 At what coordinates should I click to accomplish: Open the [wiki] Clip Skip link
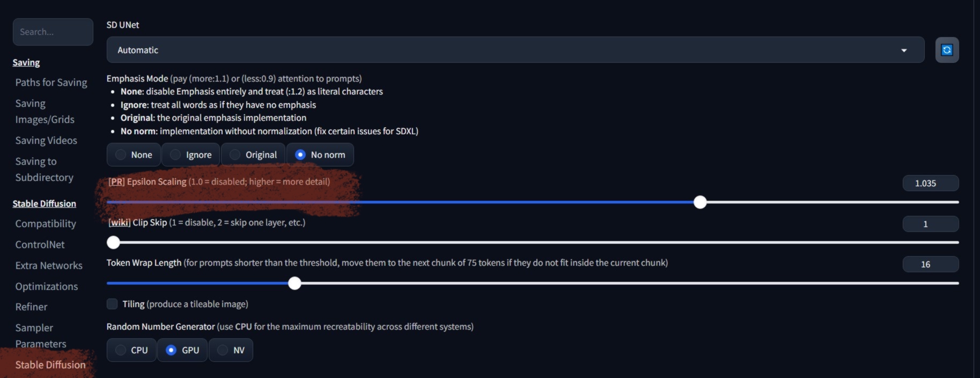(x=119, y=222)
